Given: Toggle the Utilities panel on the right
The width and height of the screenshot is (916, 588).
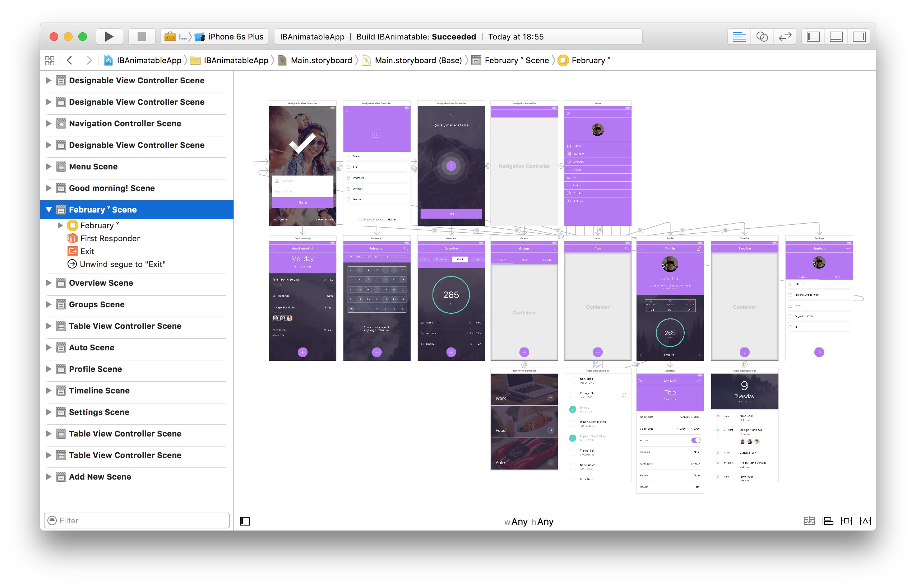Looking at the screenshot, I should [859, 37].
